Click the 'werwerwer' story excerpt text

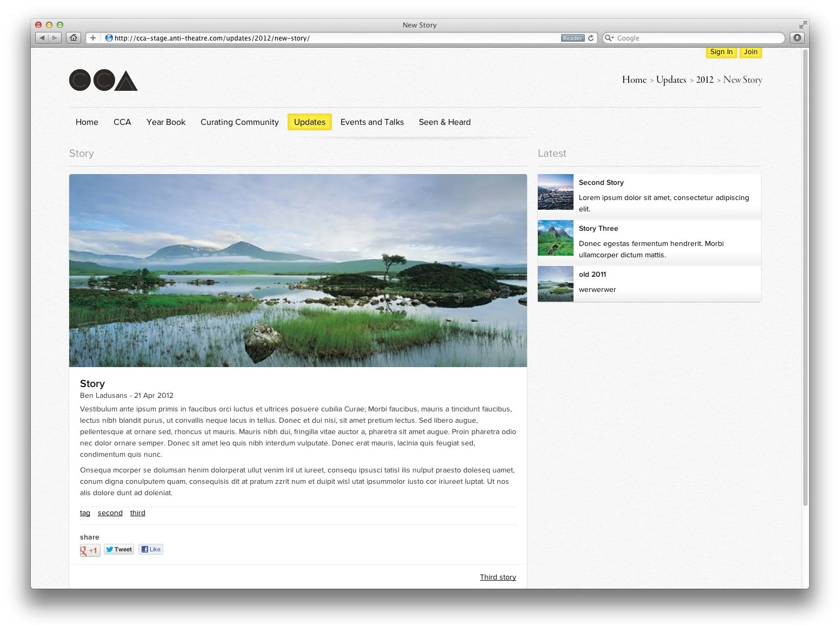coord(597,290)
